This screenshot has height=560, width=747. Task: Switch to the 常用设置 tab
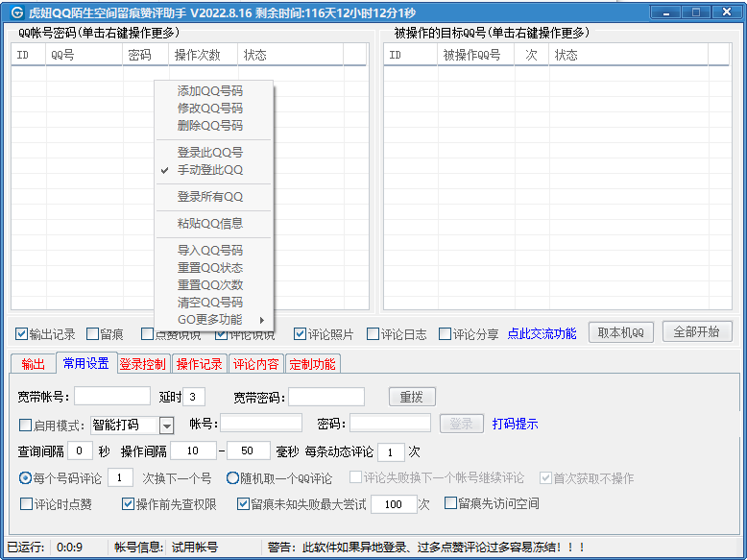(x=85, y=363)
